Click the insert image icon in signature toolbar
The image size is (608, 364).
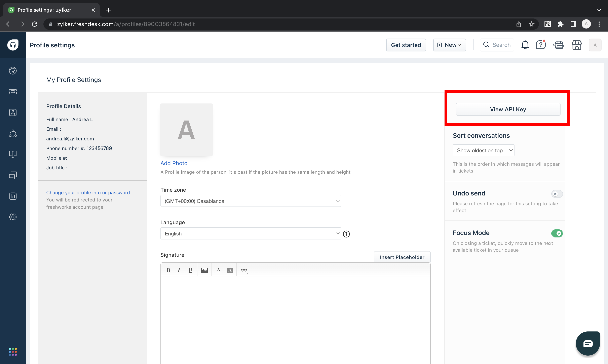pyautogui.click(x=204, y=270)
